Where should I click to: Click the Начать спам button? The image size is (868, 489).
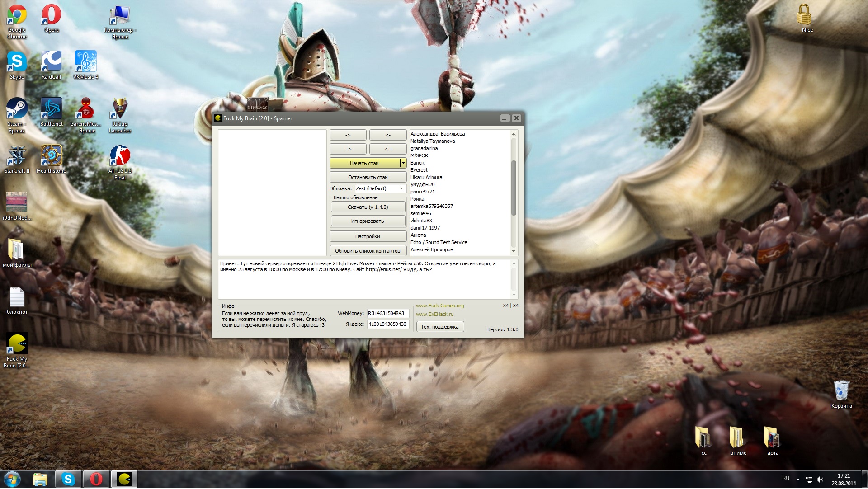point(364,163)
